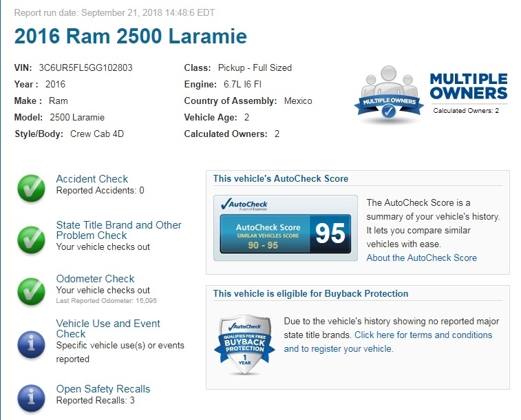Open the Accident Check section link

92,179
